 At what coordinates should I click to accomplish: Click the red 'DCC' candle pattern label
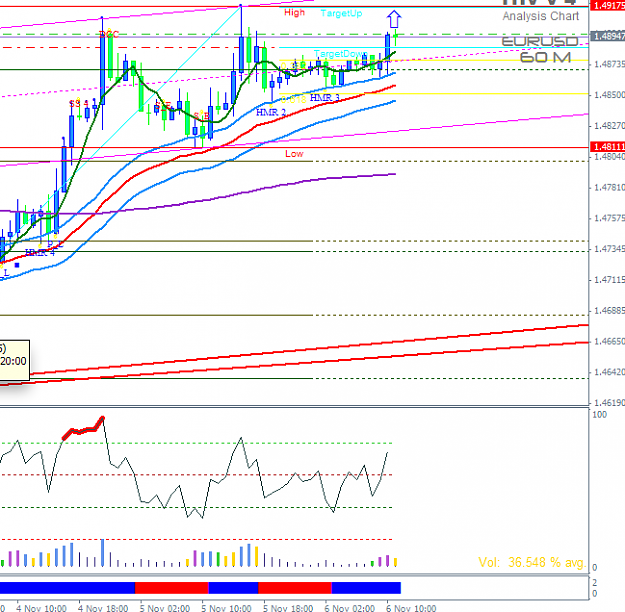tap(109, 35)
